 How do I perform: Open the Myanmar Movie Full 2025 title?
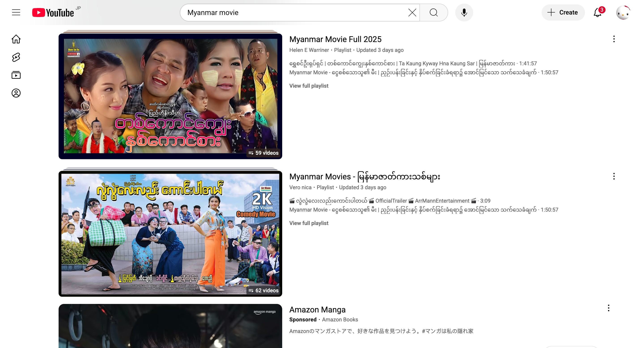(335, 39)
